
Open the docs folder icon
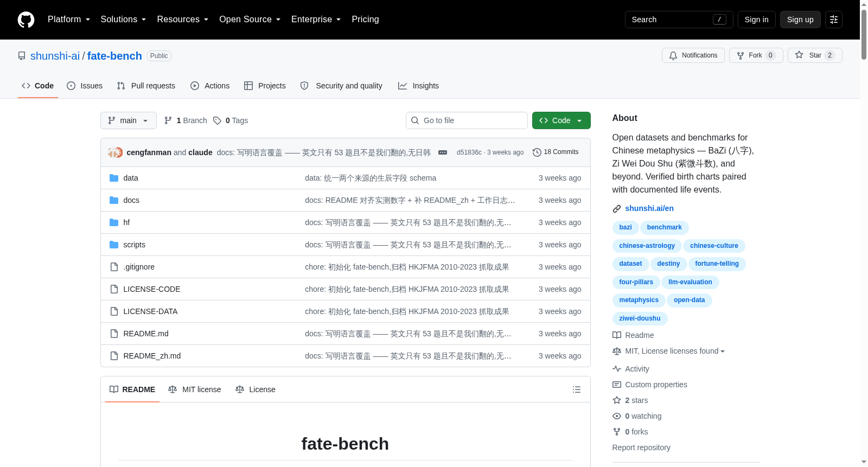click(x=114, y=200)
